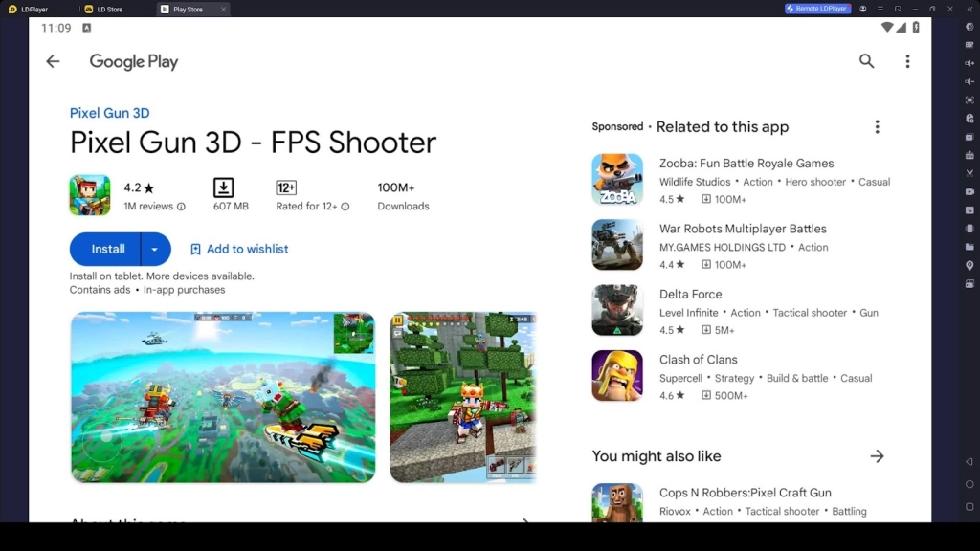Open info icon beside 1M reviews
Image resolution: width=980 pixels, height=551 pixels.
[x=181, y=207]
